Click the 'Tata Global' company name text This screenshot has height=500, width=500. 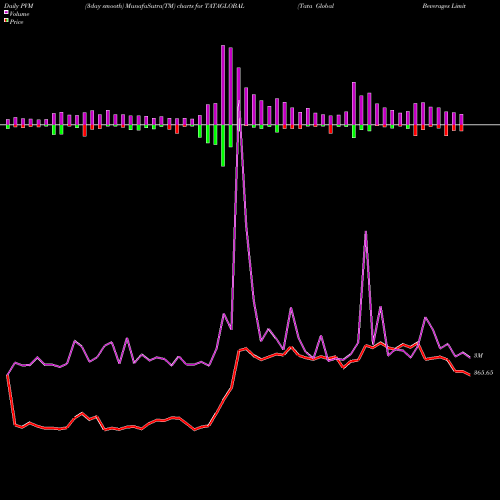pos(316,6)
